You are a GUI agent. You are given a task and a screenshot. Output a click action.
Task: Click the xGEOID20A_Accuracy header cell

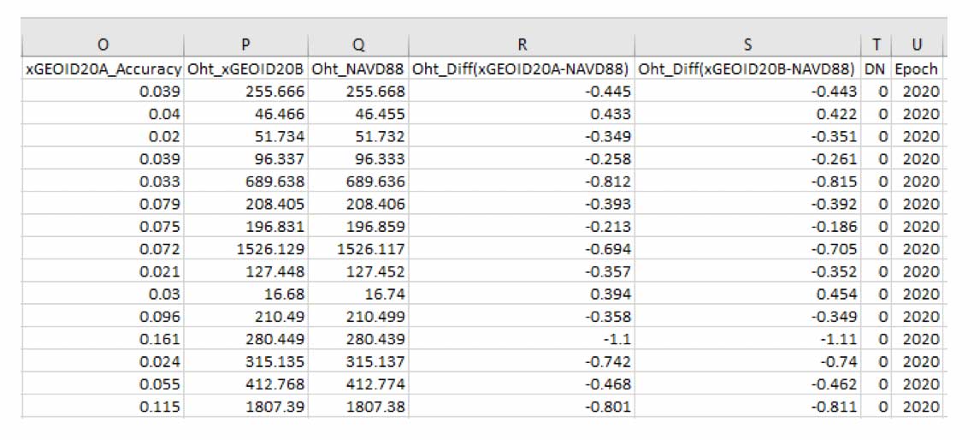point(102,69)
